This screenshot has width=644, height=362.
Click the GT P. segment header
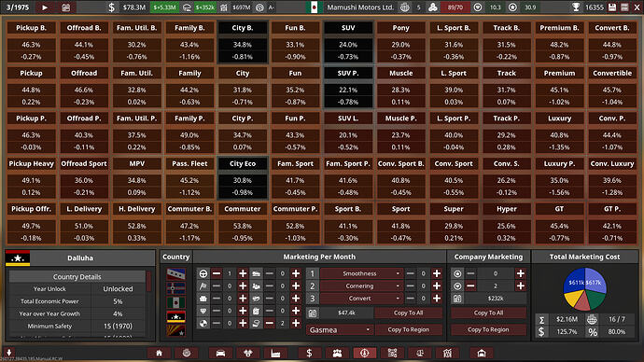[x=612, y=208]
